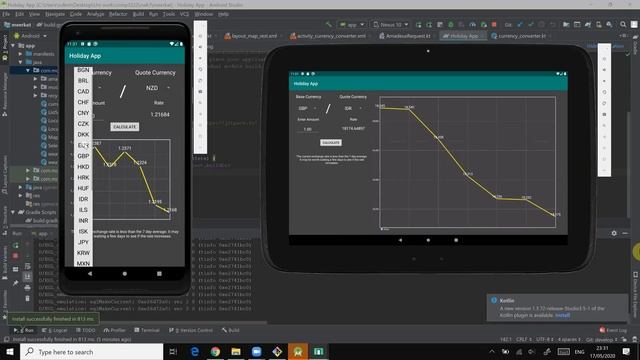Open Edge browser from the taskbar
Screen dimensions: 640x360
click(195, 351)
